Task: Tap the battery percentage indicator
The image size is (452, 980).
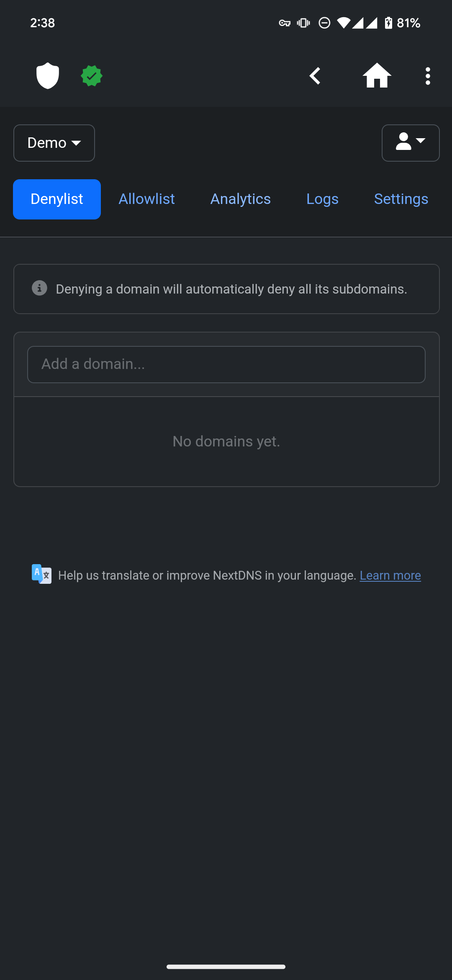Action: [x=408, y=23]
